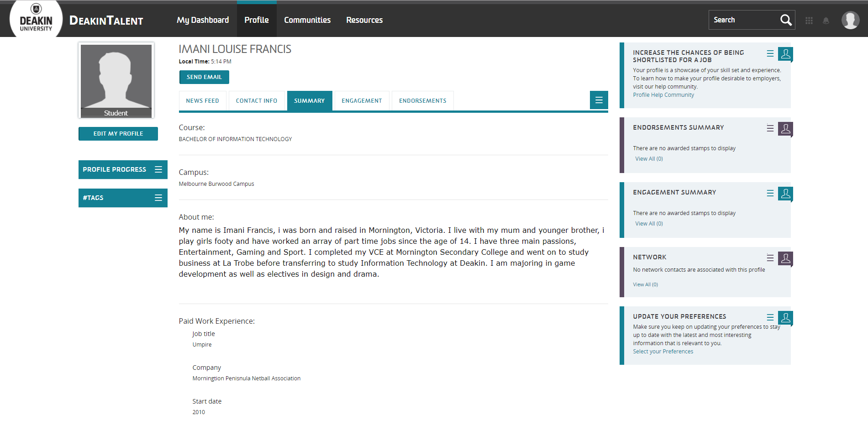Open menu for Increase Chances panel

(x=770, y=53)
